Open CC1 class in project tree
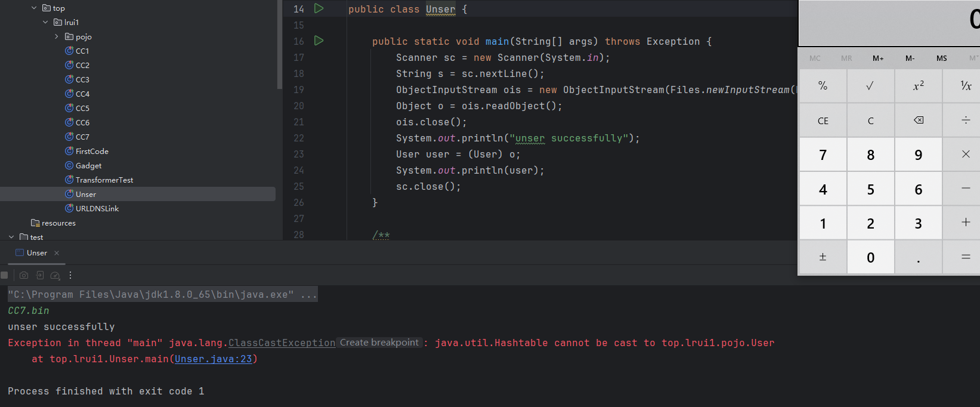 (77, 51)
